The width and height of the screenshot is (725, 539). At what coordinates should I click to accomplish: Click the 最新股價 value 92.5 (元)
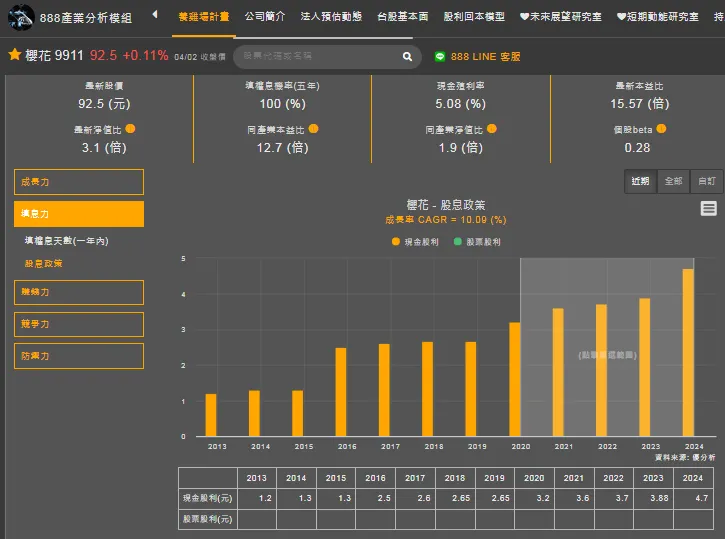coord(104,104)
